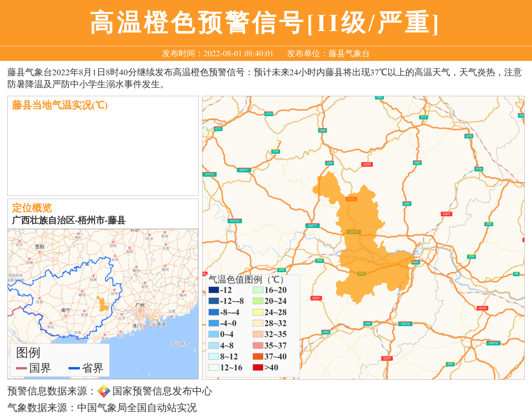Click the 藤县当地气温实况 panel heading

pos(60,105)
